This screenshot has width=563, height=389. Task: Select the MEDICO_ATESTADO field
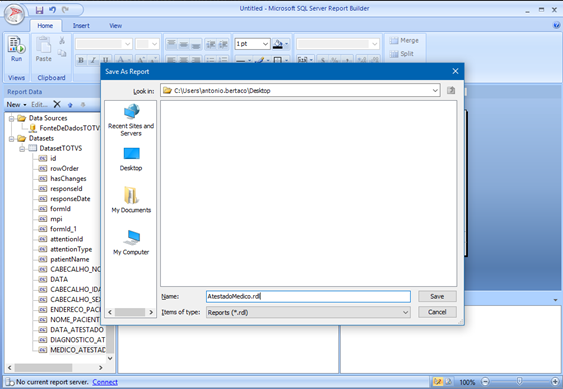78,349
